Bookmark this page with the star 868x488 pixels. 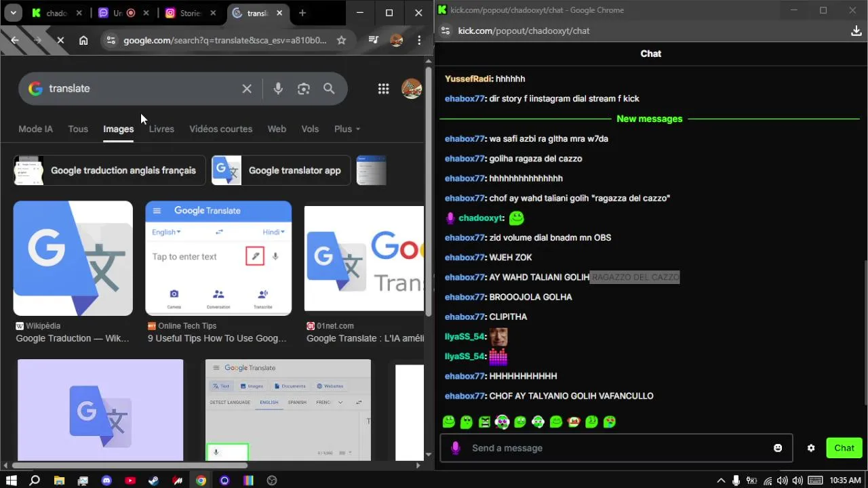342,40
